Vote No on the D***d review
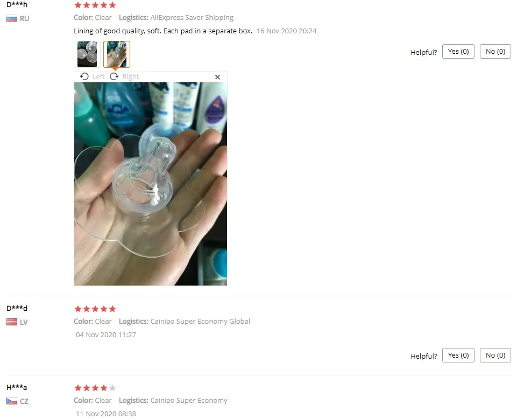Viewport: 517px width, 420px height. 495,355
